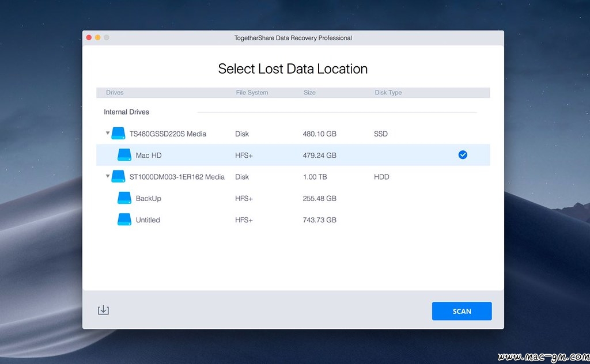Click the HDD disk type label
This screenshot has height=364, width=590.
pos(381,177)
